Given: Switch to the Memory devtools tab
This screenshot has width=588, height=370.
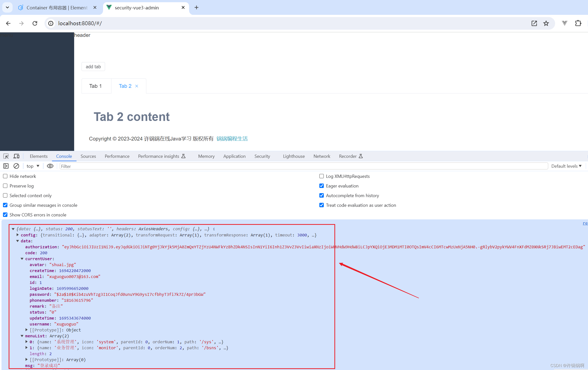Looking at the screenshot, I should [206, 156].
